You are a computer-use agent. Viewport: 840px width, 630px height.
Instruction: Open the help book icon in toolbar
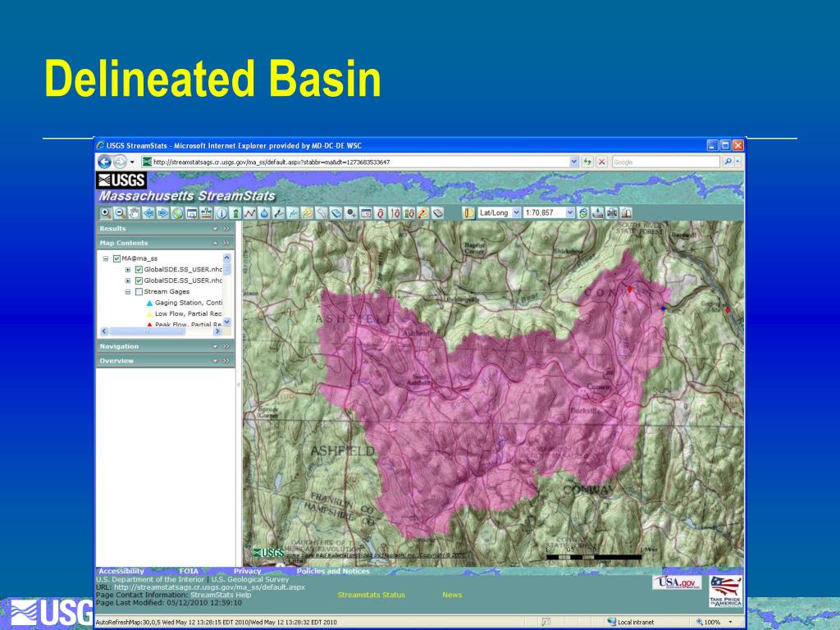point(626,212)
